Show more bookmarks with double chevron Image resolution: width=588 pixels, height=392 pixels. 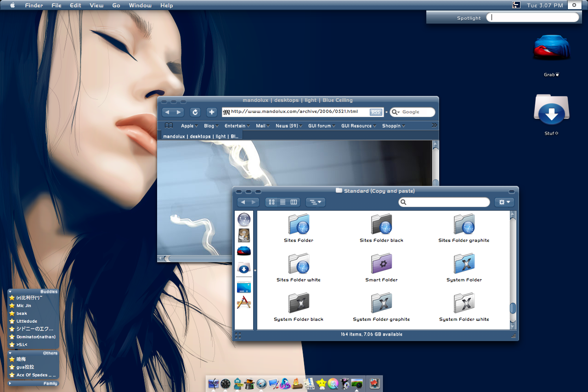point(434,125)
